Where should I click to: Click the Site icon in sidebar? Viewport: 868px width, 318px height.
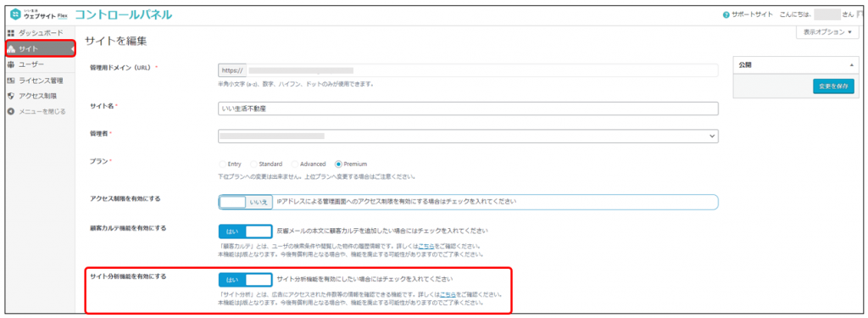pyautogui.click(x=10, y=48)
